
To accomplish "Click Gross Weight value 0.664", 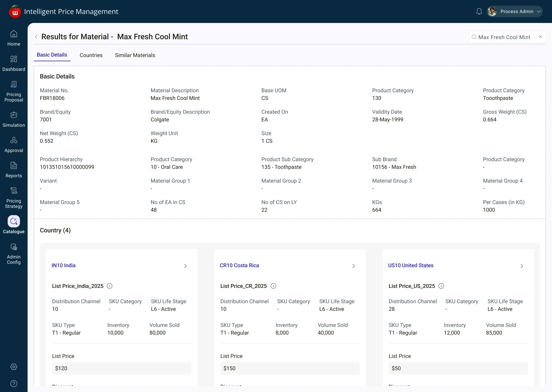I will click(x=490, y=120).
